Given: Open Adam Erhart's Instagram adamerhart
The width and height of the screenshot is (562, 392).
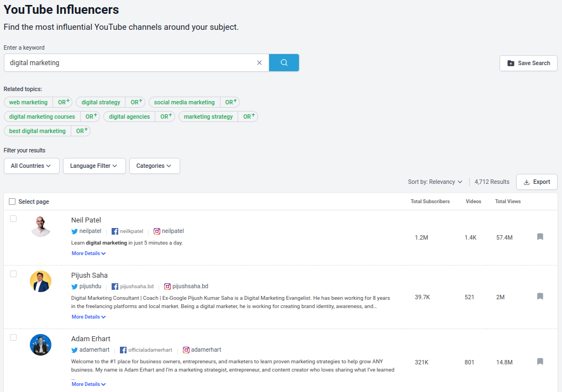Looking at the screenshot, I should click(202, 349).
